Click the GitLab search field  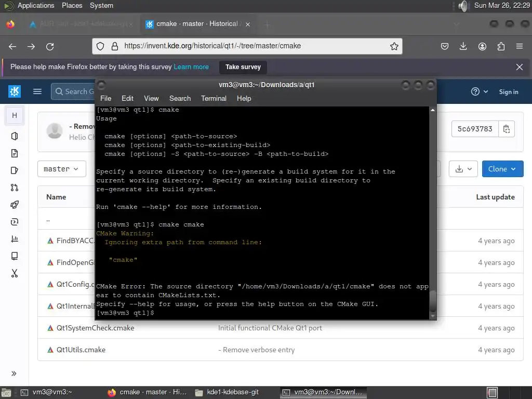point(73,91)
